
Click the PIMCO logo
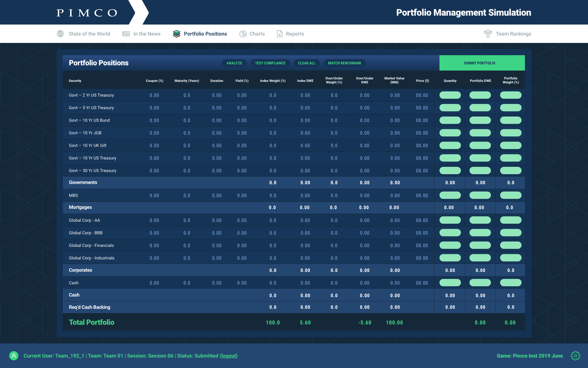87,13
